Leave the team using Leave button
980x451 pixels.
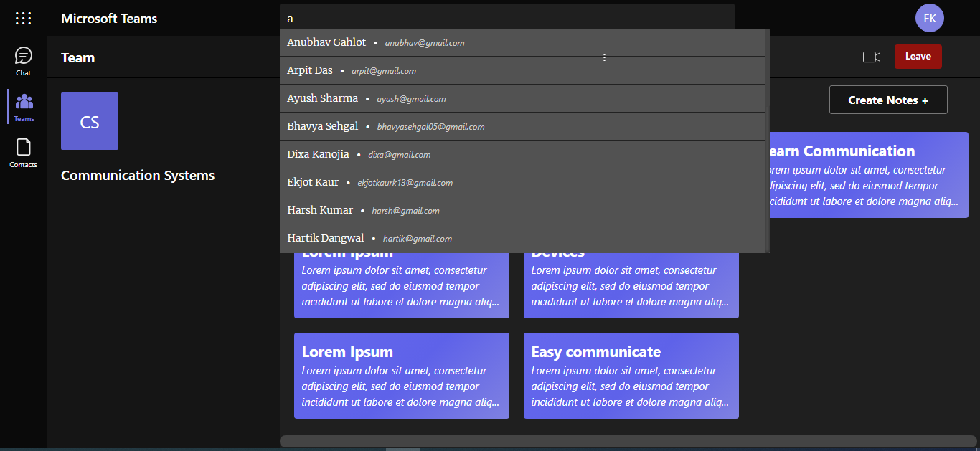click(918, 57)
